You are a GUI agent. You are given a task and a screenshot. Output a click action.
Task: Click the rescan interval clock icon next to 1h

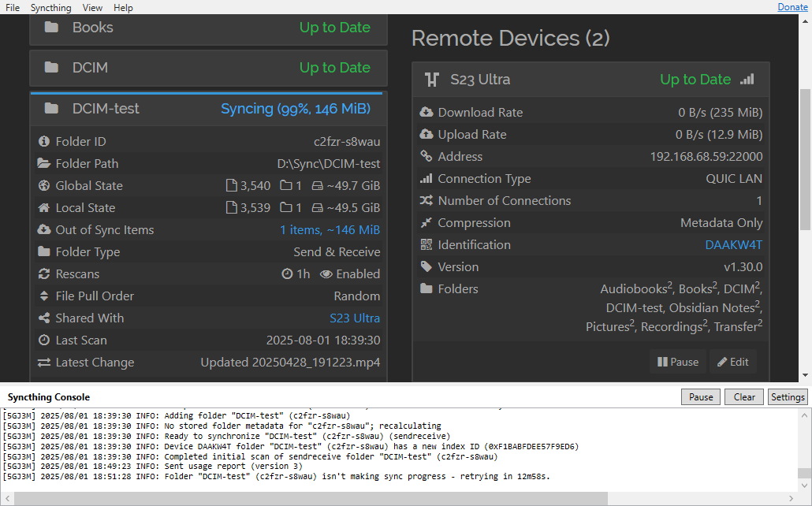coord(287,273)
